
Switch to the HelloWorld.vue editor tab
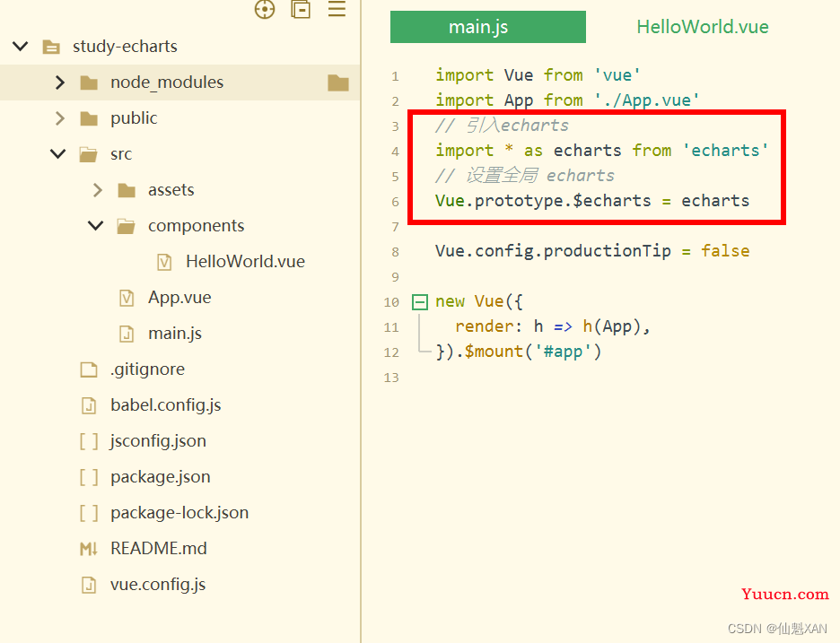click(x=703, y=27)
